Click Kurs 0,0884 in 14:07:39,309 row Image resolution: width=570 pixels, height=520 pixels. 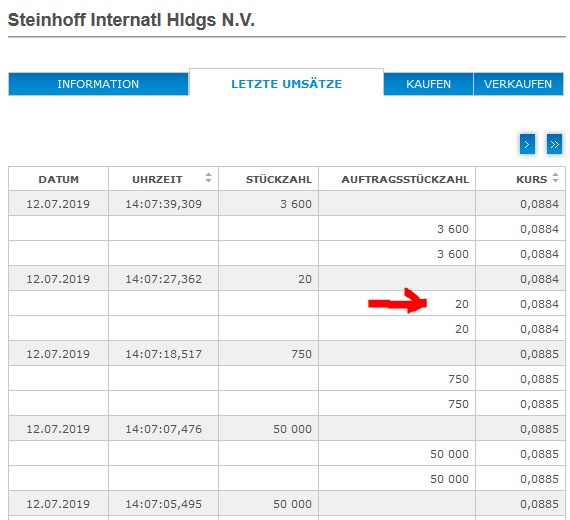tap(539, 204)
